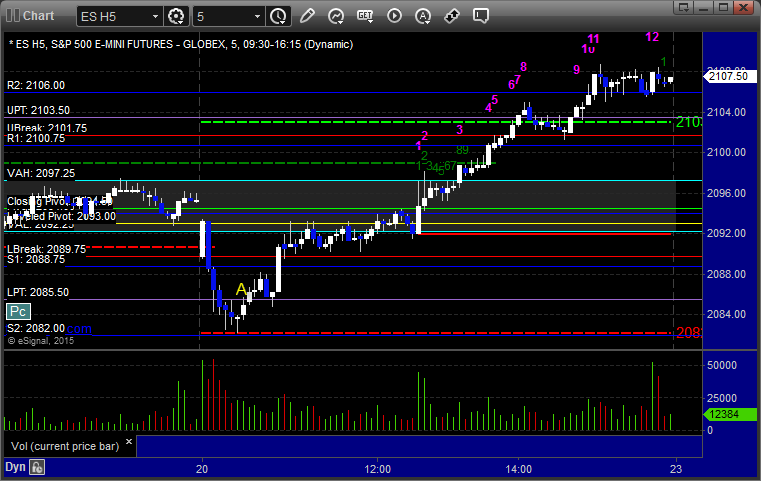This screenshot has width=761, height=481.
Task: Click the magenta count number 3
Action: click(x=459, y=130)
